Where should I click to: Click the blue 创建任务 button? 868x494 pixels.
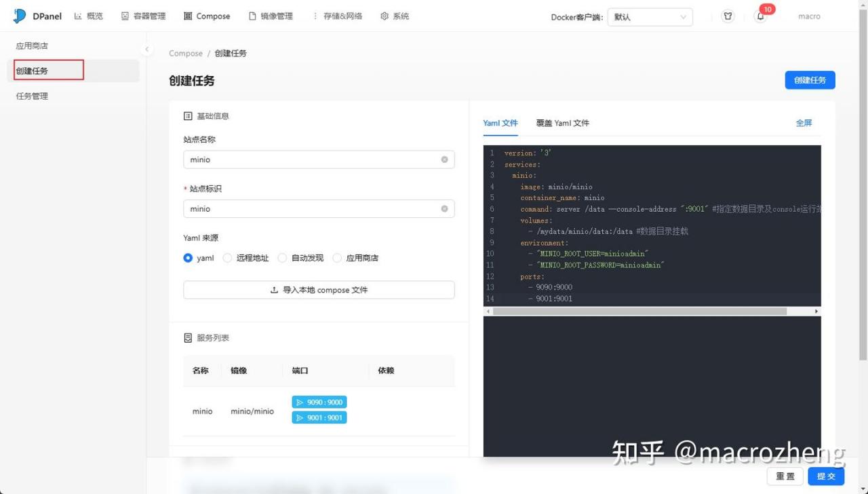click(810, 80)
